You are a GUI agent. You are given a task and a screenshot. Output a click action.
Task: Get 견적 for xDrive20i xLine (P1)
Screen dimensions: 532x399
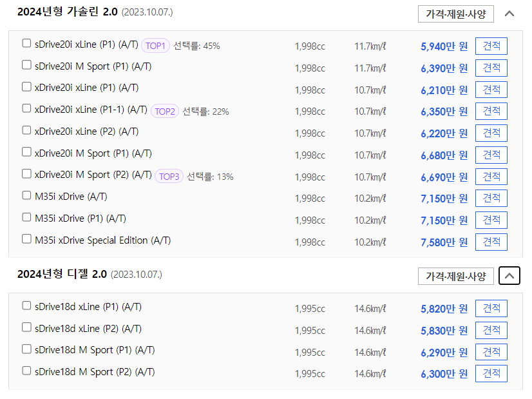491,90
